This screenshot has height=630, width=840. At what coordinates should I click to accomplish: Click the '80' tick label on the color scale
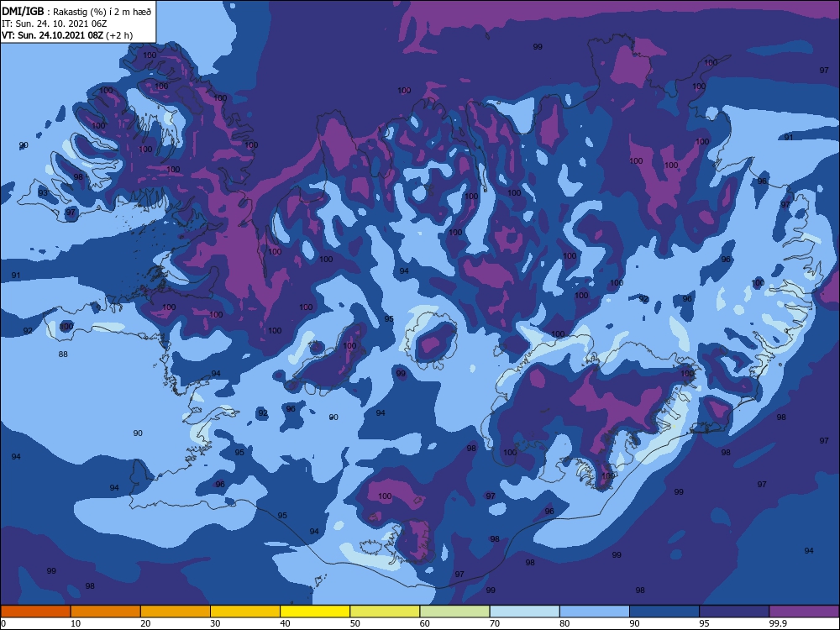click(x=564, y=623)
